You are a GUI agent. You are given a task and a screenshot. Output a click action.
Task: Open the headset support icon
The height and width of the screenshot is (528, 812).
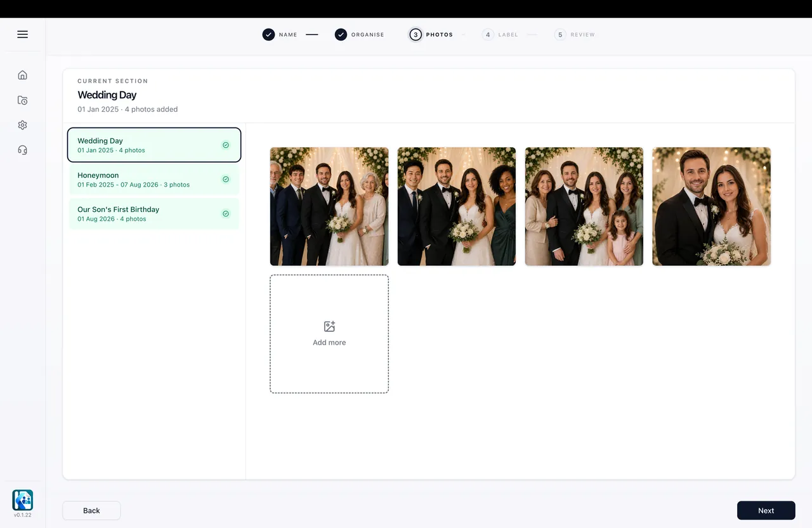[22, 150]
